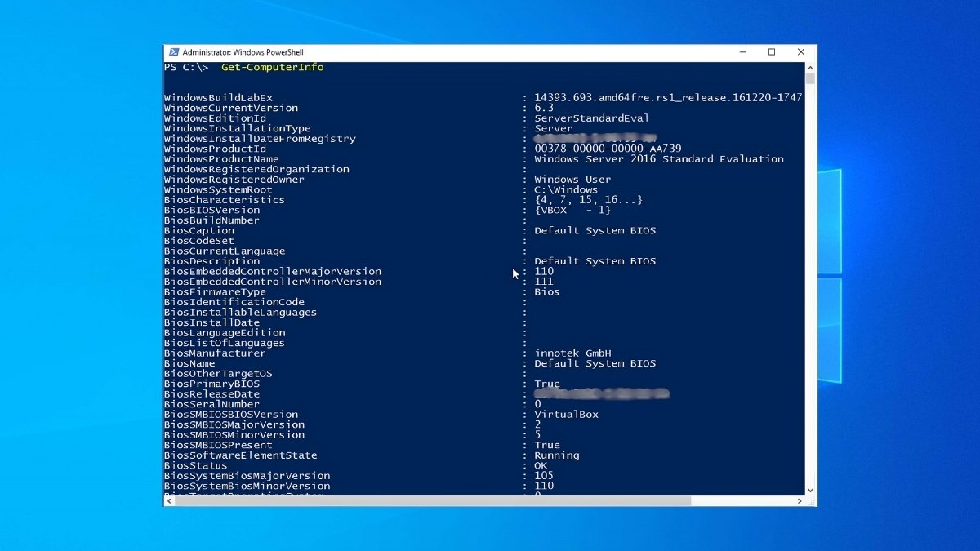Select the BiosReleaseDate property name
The image size is (980, 551).
(212, 394)
